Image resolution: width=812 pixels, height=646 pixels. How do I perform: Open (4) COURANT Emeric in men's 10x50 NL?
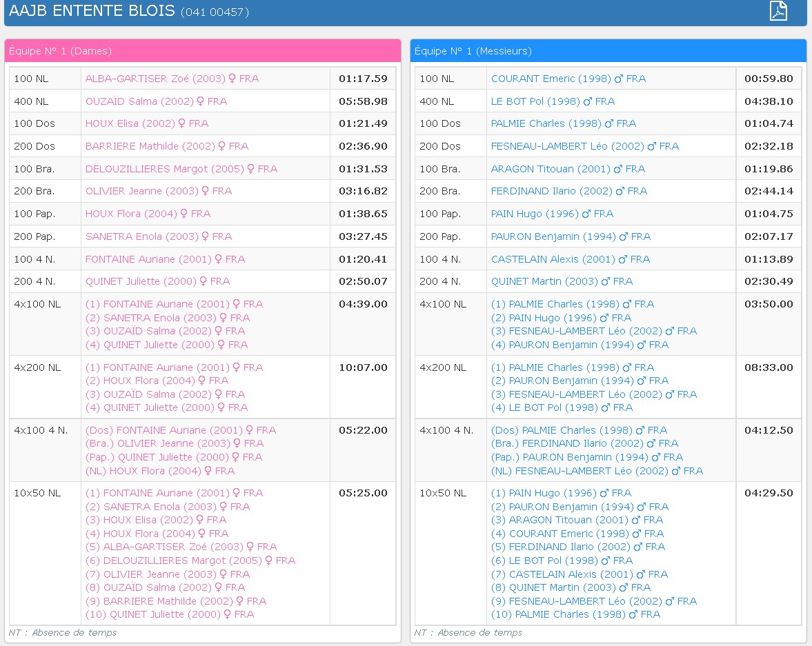(x=577, y=534)
